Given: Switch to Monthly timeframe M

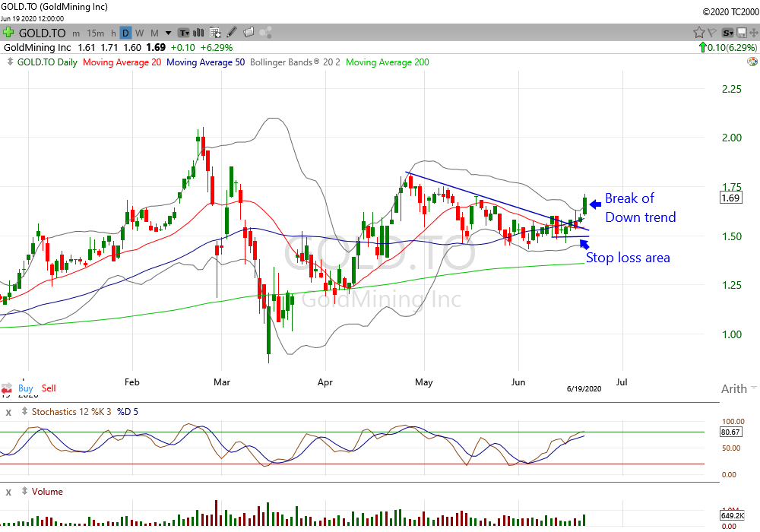Looking at the screenshot, I should coord(154,33).
